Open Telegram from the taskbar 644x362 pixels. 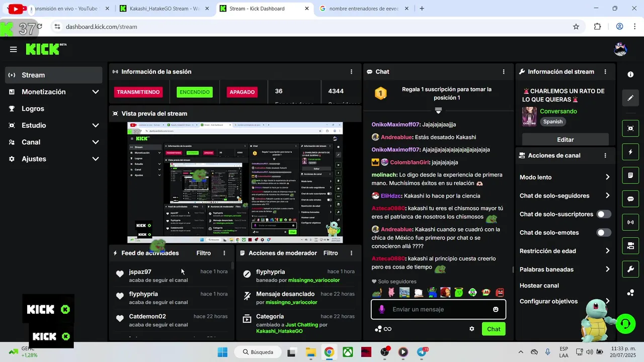click(x=422, y=352)
